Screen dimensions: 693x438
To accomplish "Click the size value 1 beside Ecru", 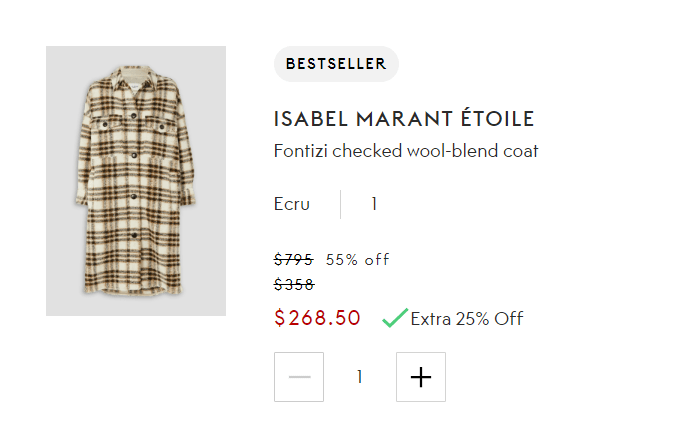I will tap(374, 204).
